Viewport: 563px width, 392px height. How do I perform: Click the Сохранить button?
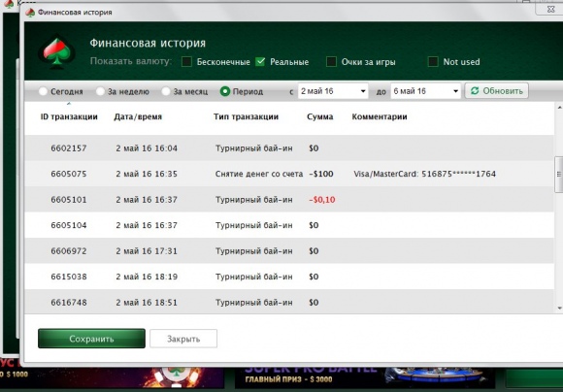click(x=91, y=339)
